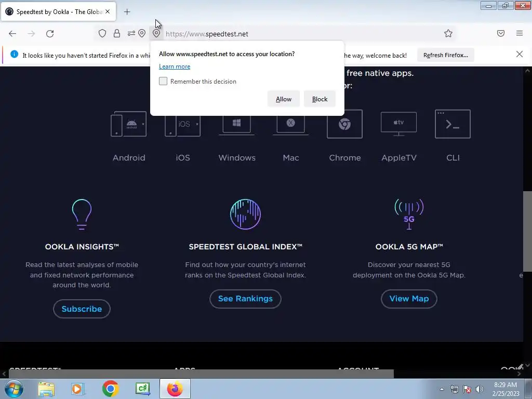The height and width of the screenshot is (399, 532).
Task: Click the SPEEDTEST GLOBAL INDEX heading
Action: (x=245, y=247)
